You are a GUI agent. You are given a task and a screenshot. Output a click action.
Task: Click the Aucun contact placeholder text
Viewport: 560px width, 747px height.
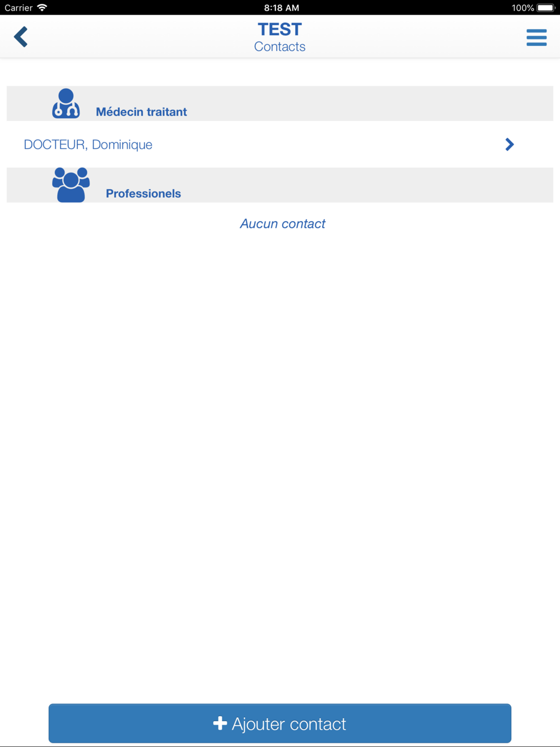(283, 224)
